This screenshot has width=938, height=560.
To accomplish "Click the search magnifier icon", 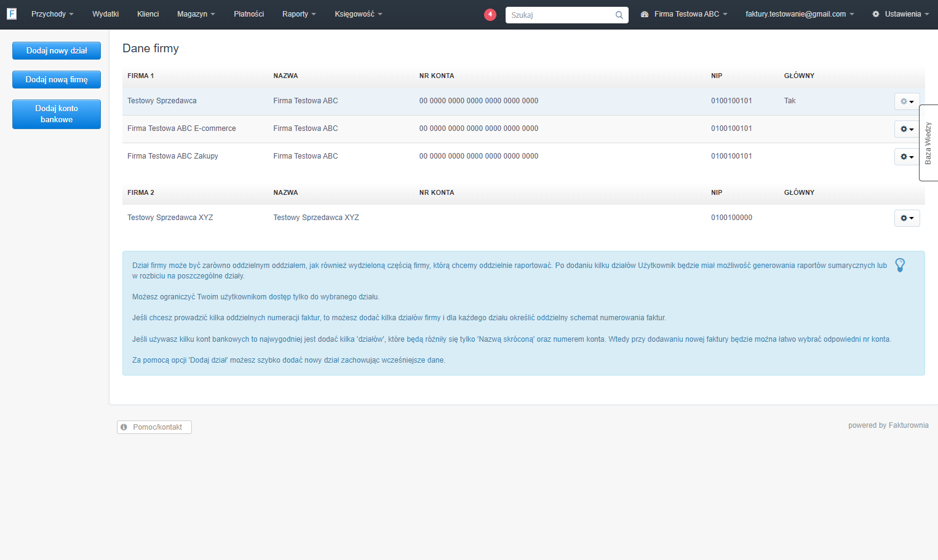I will point(619,15).
